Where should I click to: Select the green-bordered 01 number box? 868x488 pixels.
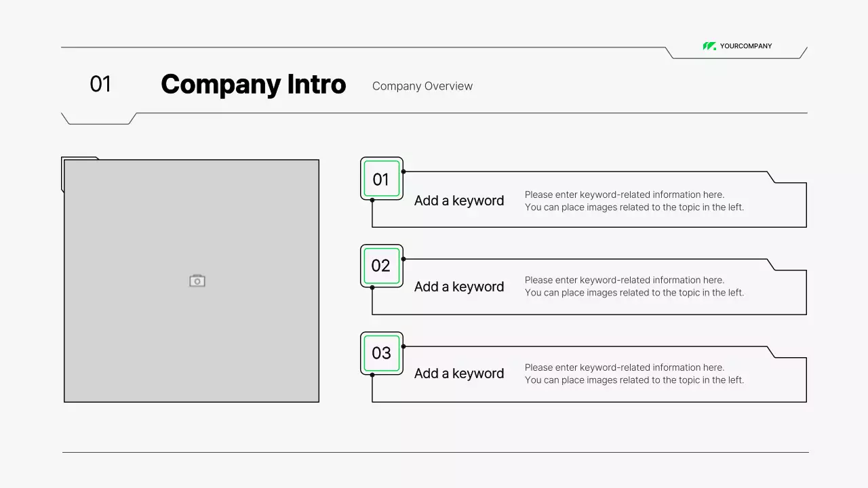click(x=381, y=179)
